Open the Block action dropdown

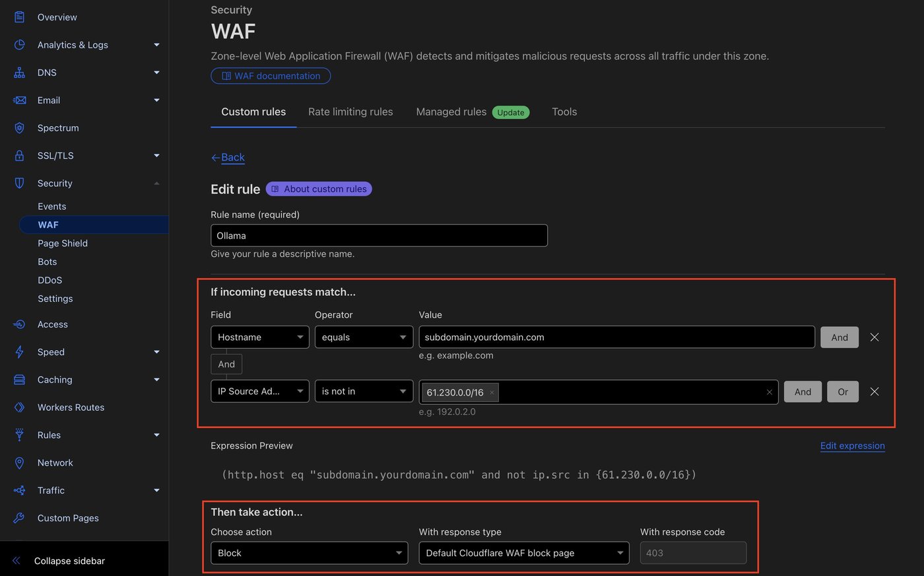pyautogui.click(x=310, y=553)
